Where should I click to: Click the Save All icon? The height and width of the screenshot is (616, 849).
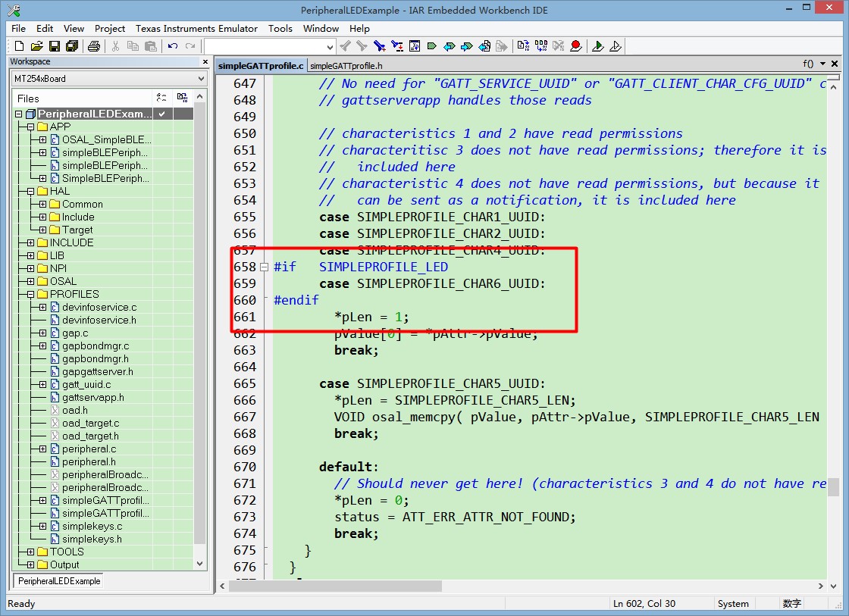pos(72,46)
